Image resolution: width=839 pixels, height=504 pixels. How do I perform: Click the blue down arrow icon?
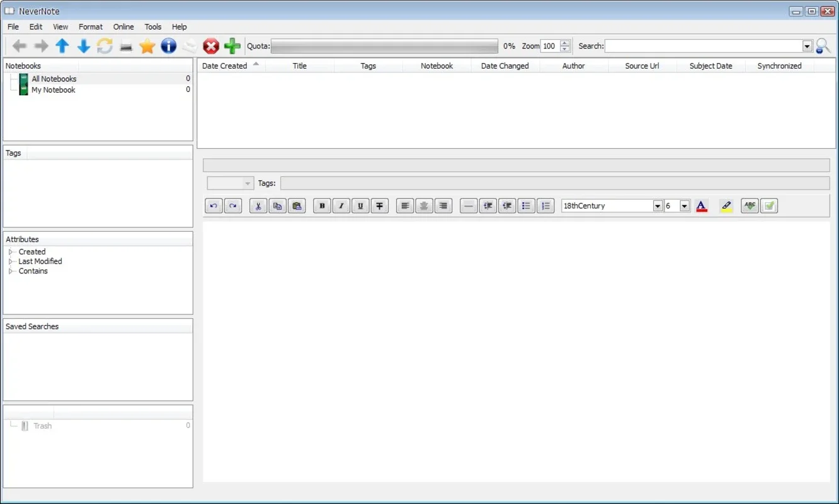[84, 46]
